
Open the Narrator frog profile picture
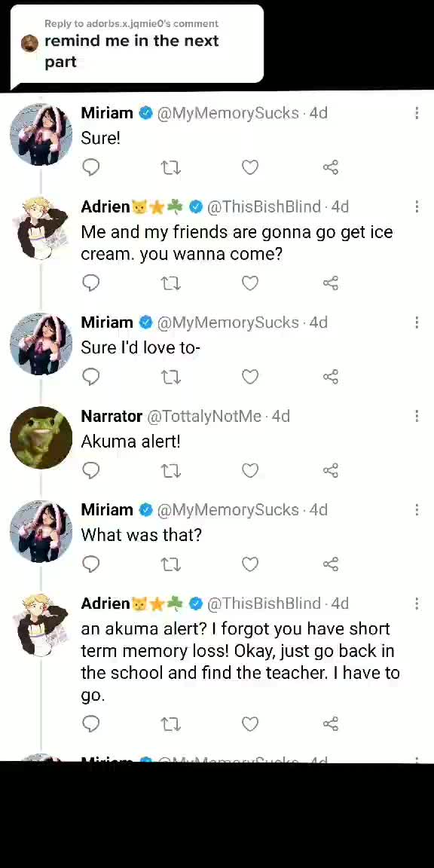point(41,437)
